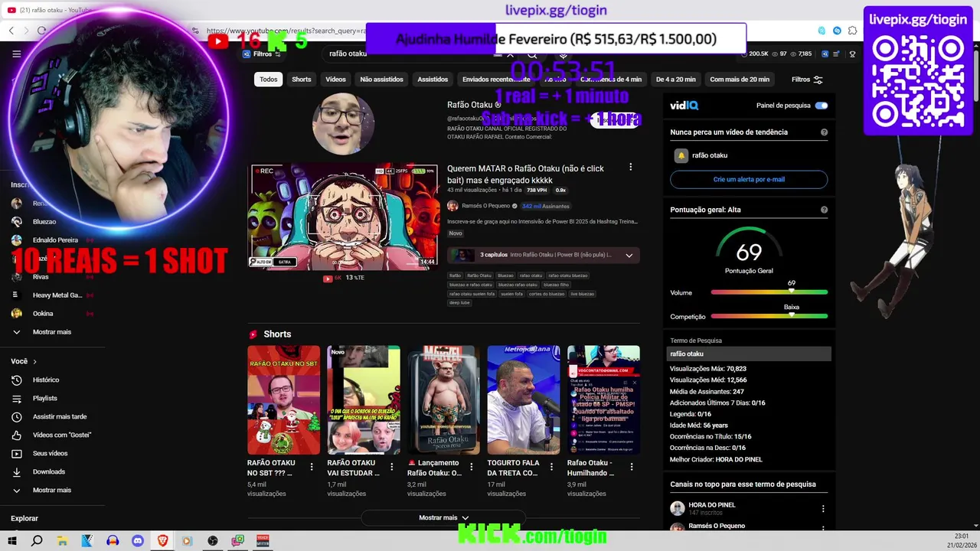The width and height of the screenshot is (980, 551).
Task: Open Downloads in the sidebar
Action: (x=51, y=471)
